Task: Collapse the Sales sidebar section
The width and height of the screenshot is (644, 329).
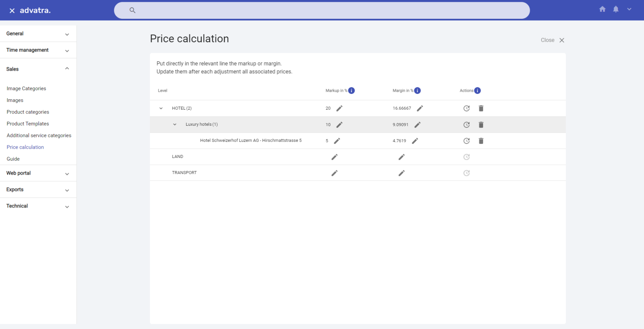Action: coord(38,69)
